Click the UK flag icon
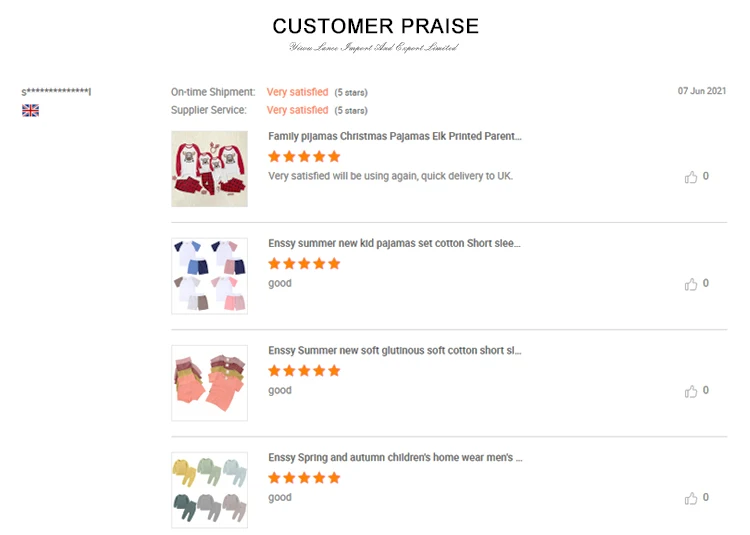 pos(30,110)
